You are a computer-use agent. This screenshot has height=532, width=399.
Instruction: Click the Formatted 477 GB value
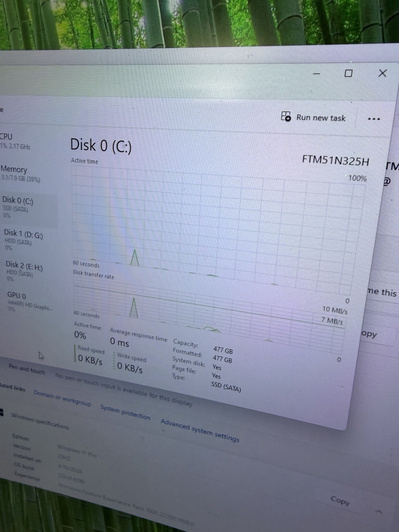222,359
